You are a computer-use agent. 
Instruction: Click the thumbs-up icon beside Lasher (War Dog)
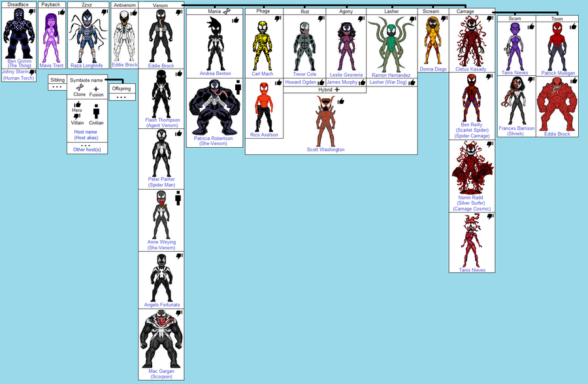pos(412,82)
